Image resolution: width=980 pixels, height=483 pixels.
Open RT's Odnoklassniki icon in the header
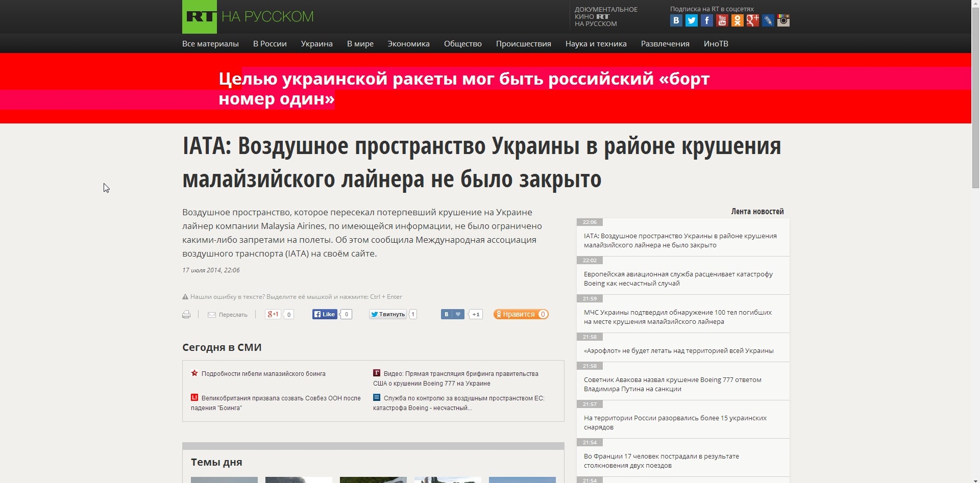click(737, 20)
